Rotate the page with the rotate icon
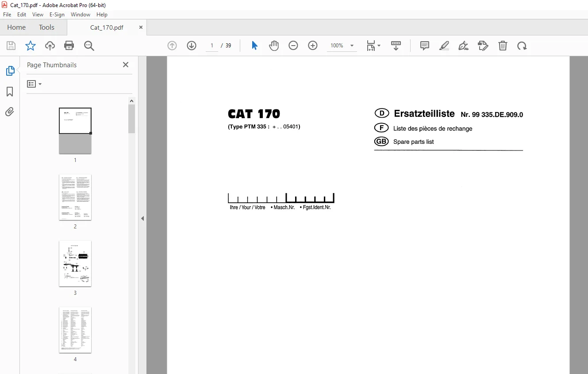Screen dimensions: 588x374 click(522, 46)
